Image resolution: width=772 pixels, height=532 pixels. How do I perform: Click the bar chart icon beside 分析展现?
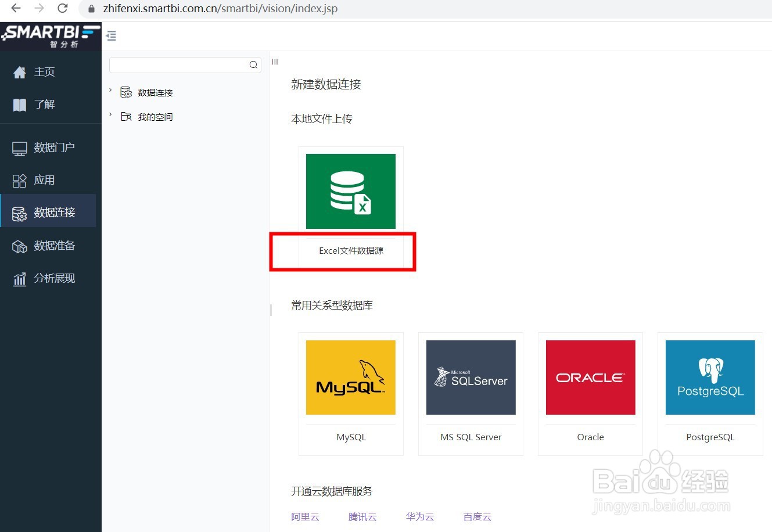[x=20, y=279]
